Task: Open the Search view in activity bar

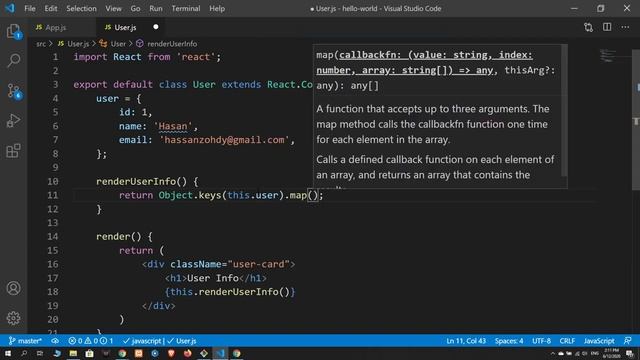Action: click(x=13, y=60)
